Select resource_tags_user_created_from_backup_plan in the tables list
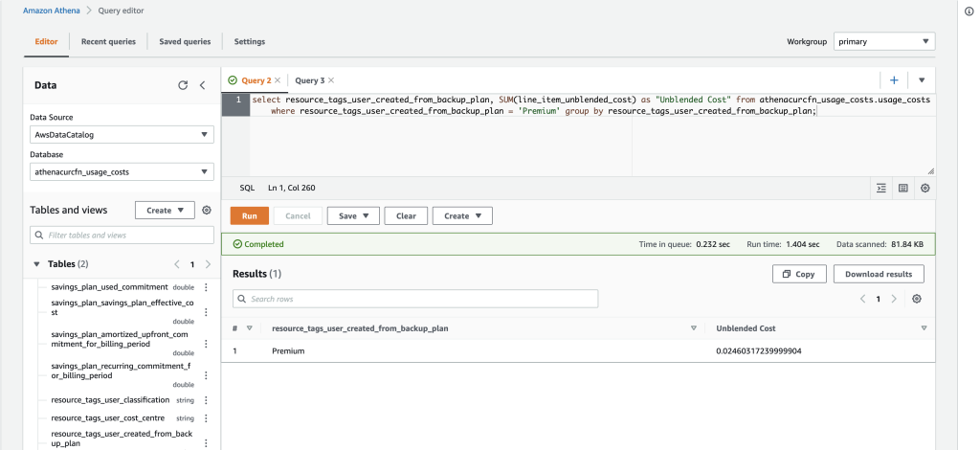 tap(122, 439)
